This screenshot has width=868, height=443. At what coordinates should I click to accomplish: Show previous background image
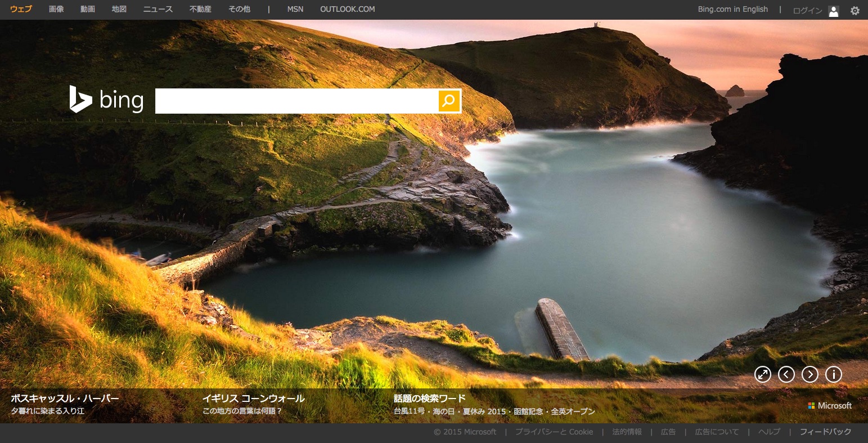786,374
